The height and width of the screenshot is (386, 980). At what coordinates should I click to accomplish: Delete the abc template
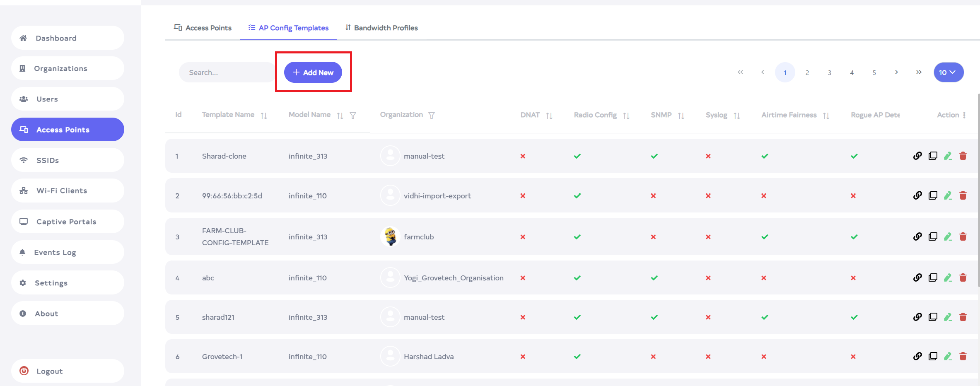pyautogui.click(x=963, y=277)
